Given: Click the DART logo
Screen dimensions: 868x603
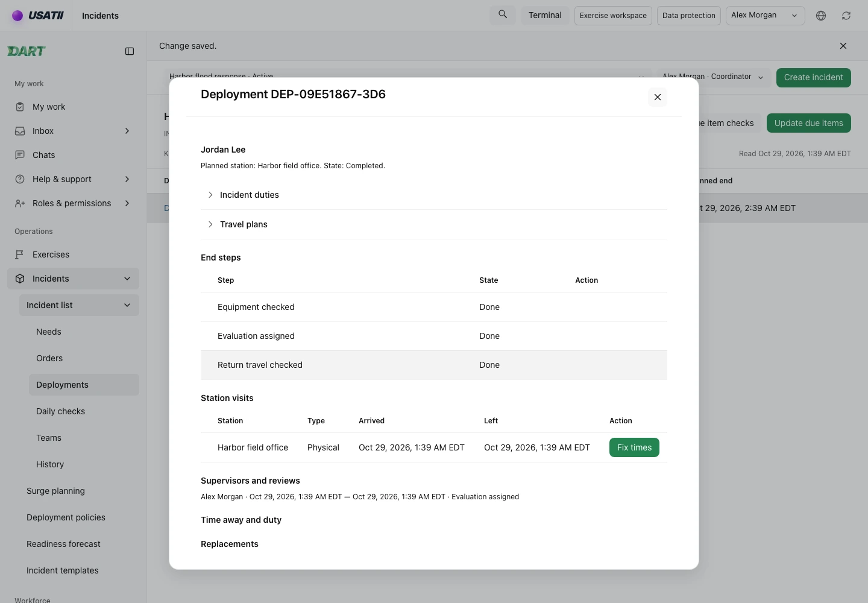Looking at the screenshot, I should point(27,51).
